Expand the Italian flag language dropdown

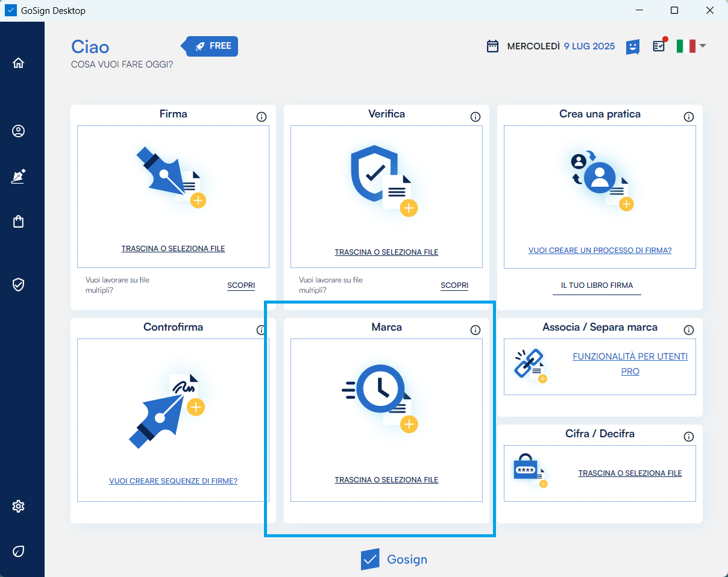click(691, 46)
